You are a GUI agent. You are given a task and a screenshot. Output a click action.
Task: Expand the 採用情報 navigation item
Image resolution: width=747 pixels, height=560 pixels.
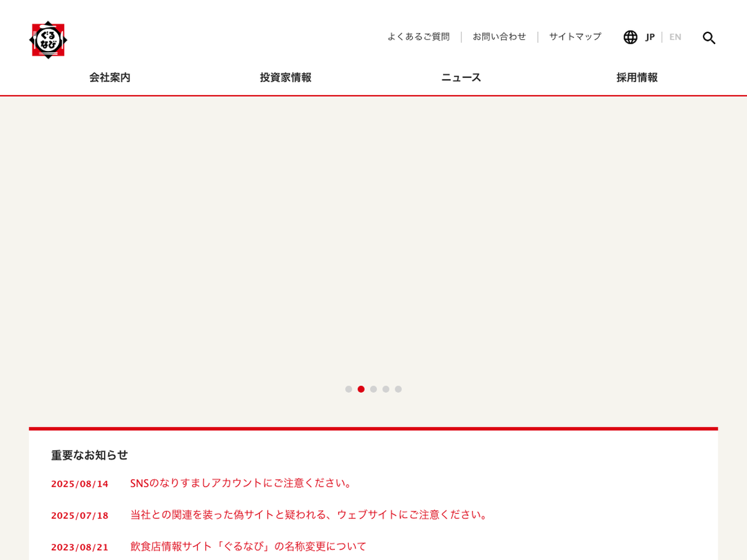(636, 78)
